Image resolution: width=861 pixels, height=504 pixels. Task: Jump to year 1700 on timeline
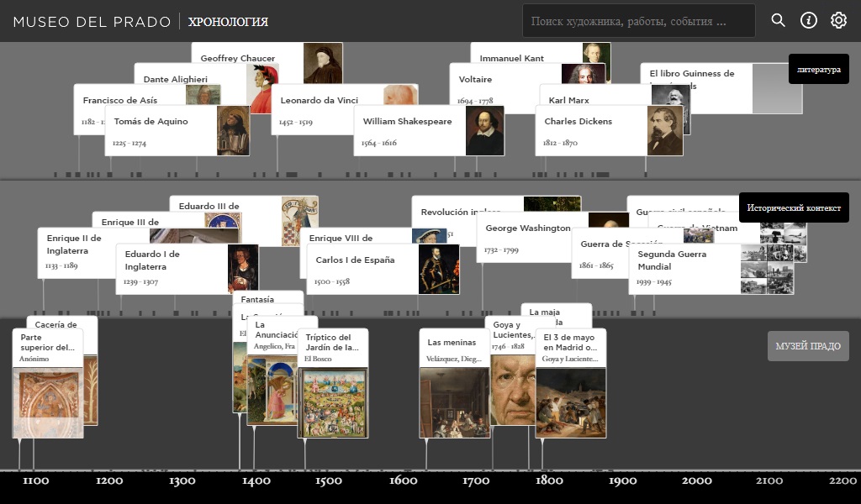point(476,481)
